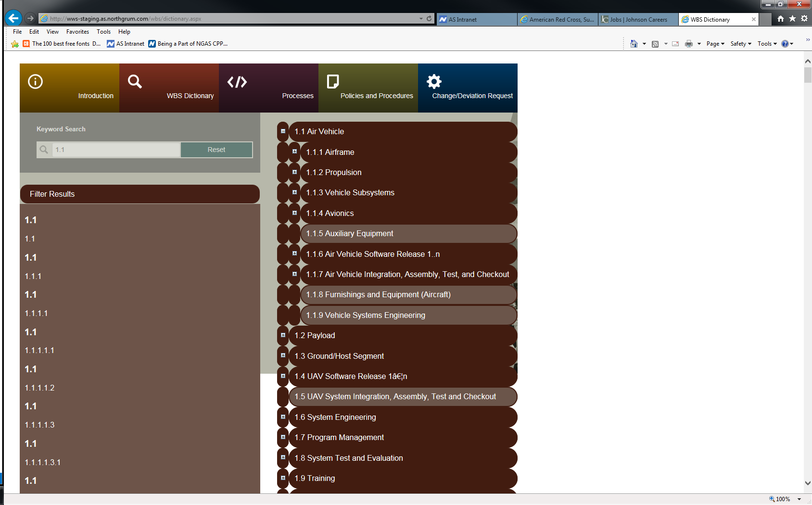The image size is (812, 505).
Task: Click the Processes code brackets icon
Action: click(237, 82)
